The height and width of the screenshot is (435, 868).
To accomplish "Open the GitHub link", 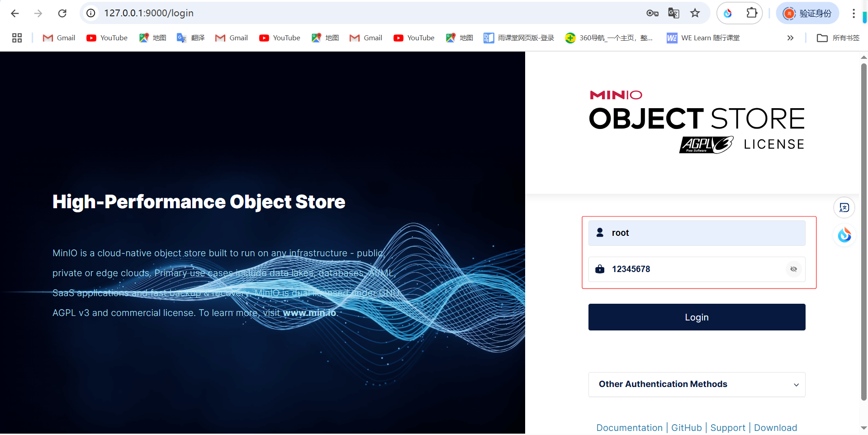I will point(686,428).
